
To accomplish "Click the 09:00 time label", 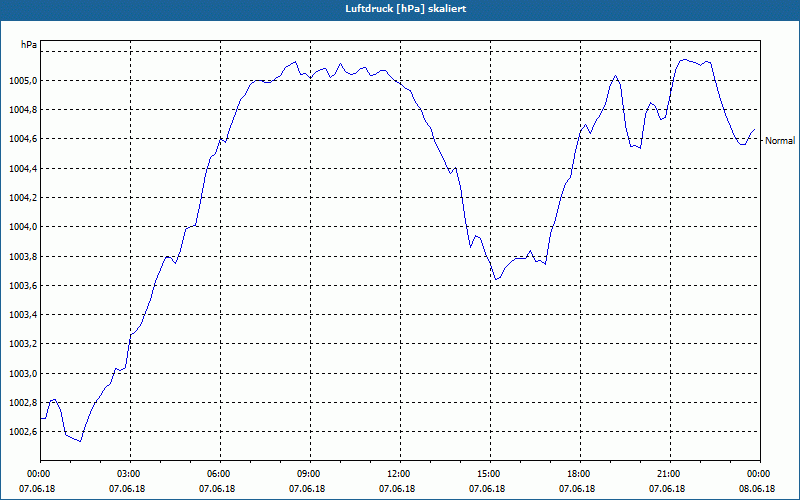I will (310, 474).
